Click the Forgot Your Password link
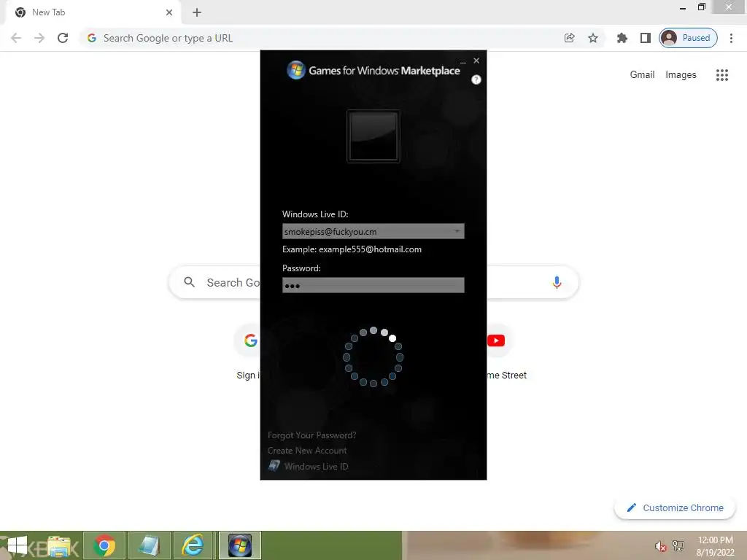 tap(311, 435)
